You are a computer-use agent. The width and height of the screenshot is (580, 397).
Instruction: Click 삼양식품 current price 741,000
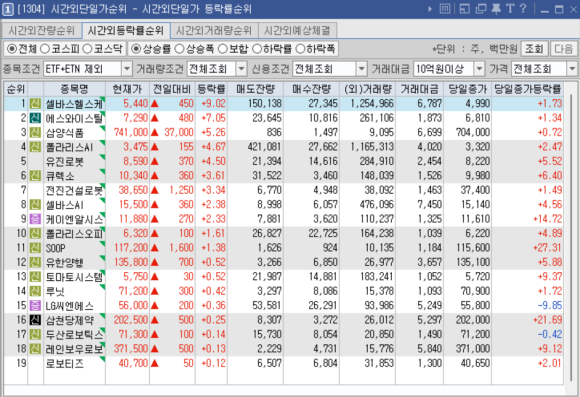tap(131, 132)
